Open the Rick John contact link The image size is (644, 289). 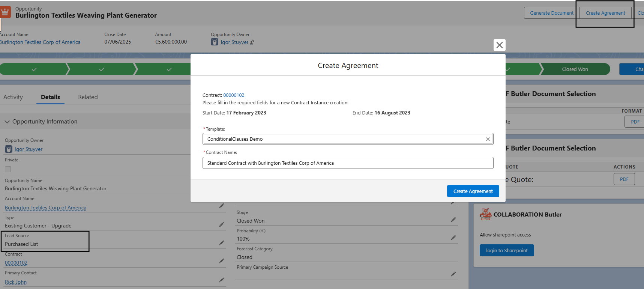16,282
